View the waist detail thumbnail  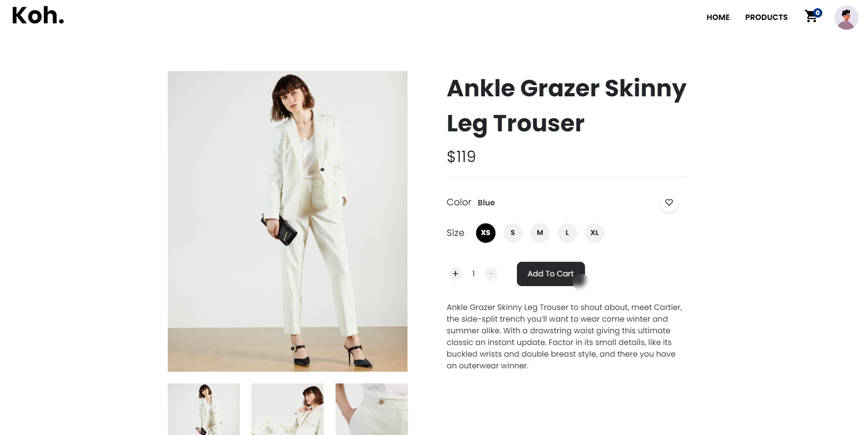pos(372,409)
